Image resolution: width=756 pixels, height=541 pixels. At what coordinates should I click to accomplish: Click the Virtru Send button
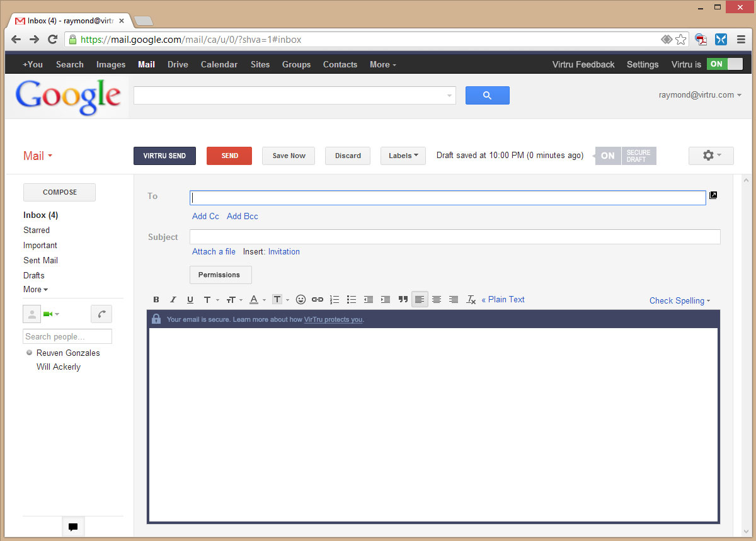point(164,156)
